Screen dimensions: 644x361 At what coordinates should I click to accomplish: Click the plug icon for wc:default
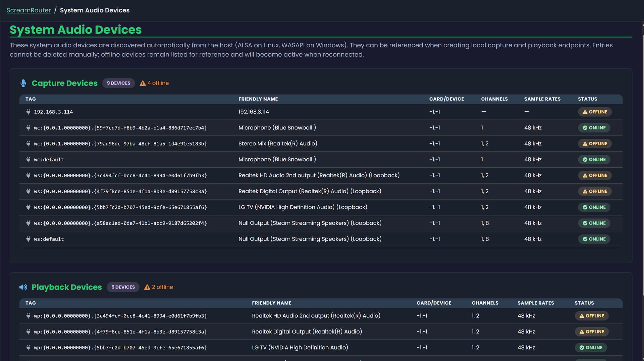[x=28, y=159]
